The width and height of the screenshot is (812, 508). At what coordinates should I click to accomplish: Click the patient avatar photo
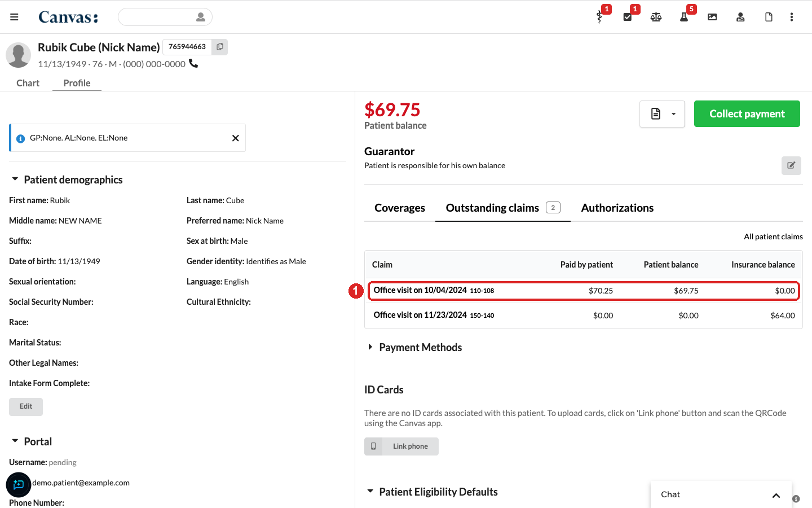(18, 55)
